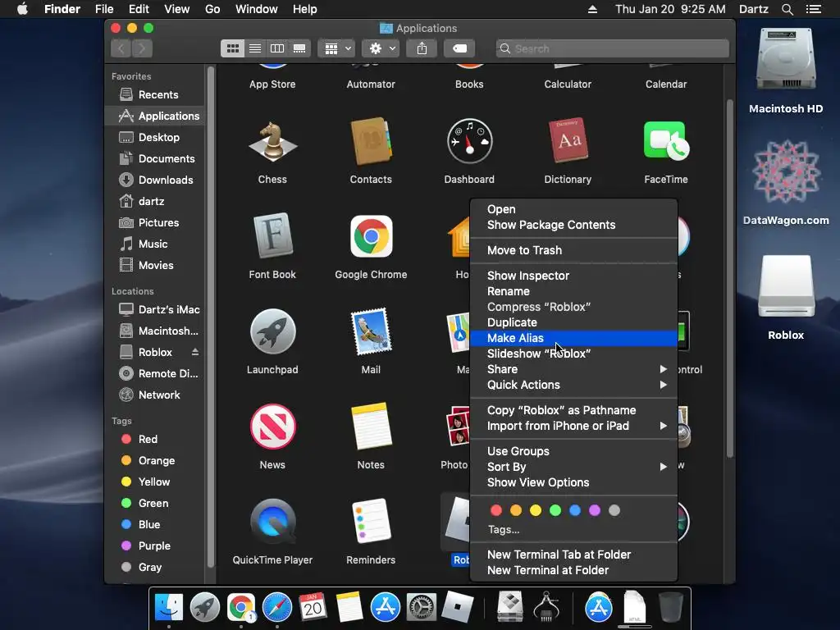Select the News app icon
Image resolution: width=840 pixels, height=630 pixels.
pyautogui.click(x=272, y=427)
